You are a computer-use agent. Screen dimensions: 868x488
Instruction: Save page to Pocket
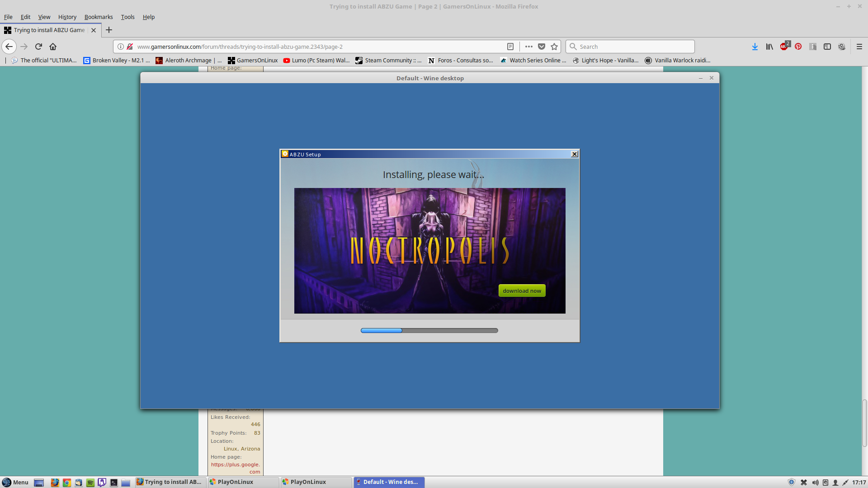pyautogui.click(x=542, y=47)
